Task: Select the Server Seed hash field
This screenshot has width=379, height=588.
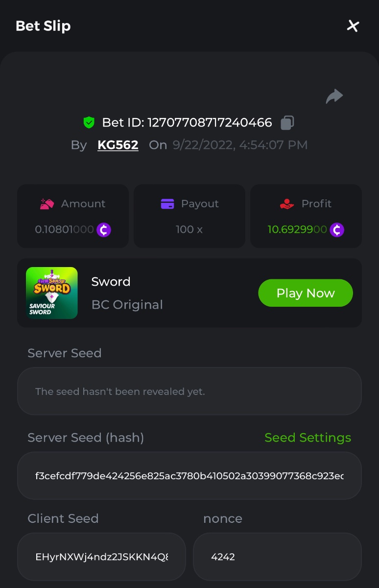Action: [x=189, y=476]
